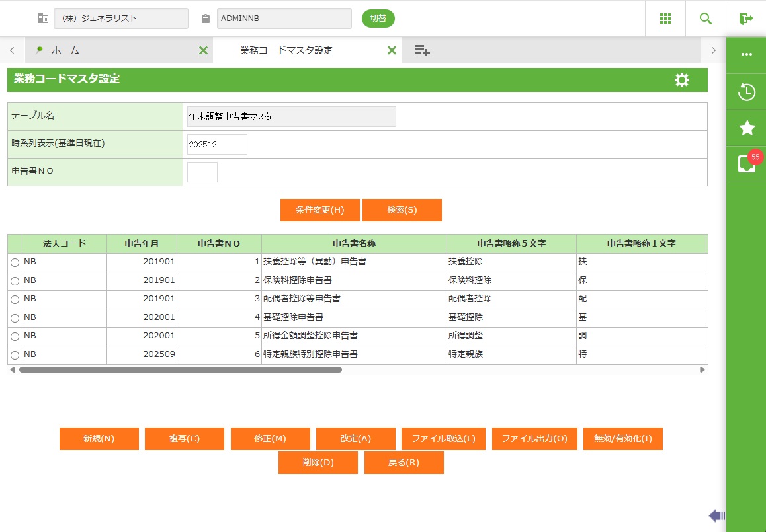Open settings gear in green title bar
The width and height of the screenshot is (766, 532).
tap(681, 80)
